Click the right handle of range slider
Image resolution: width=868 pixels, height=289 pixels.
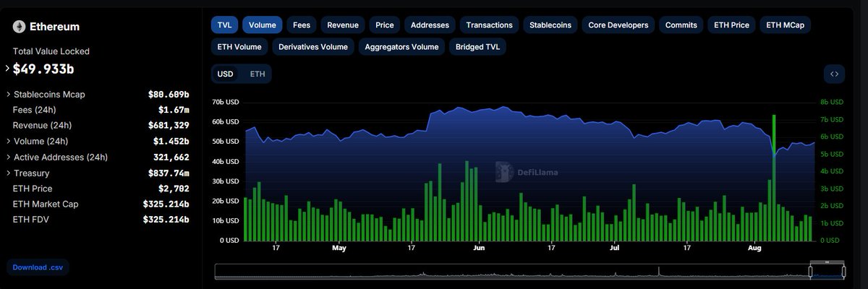pos(843,272)
